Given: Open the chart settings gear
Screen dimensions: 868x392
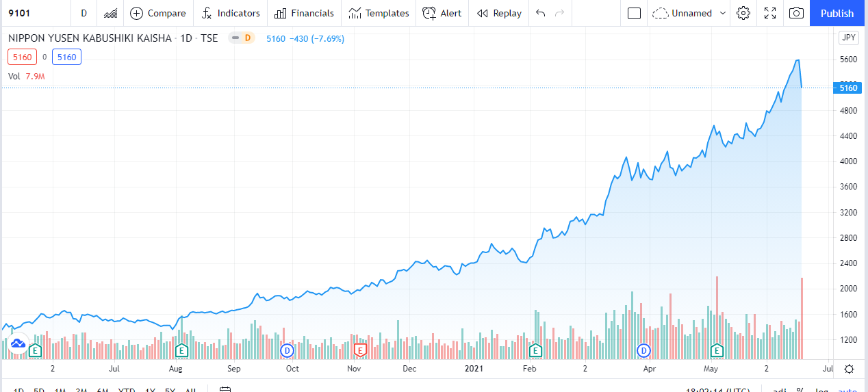Looking at the screenshot, I should tap(743, 13).
